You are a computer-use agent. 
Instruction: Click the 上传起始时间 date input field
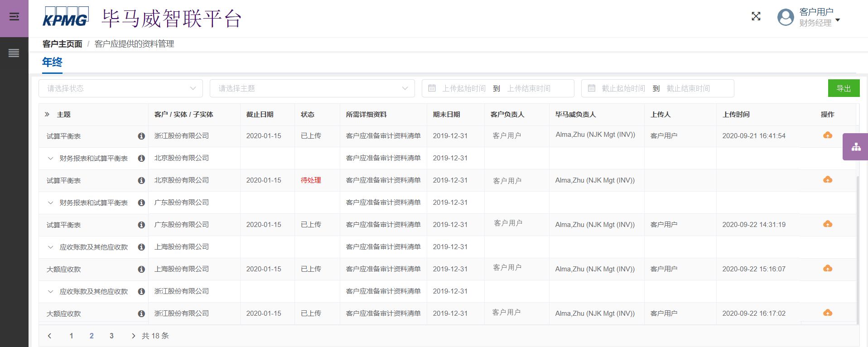click(x=463, y=88)
